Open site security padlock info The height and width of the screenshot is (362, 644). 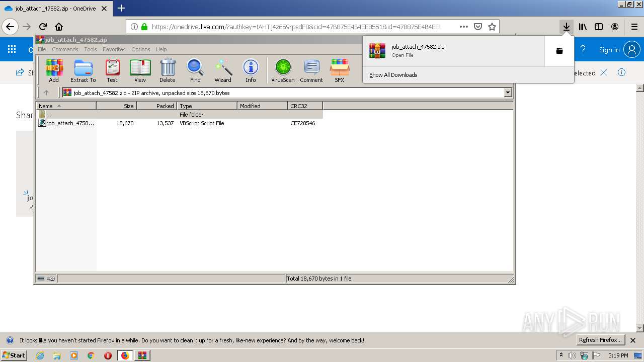coord(144,27)
